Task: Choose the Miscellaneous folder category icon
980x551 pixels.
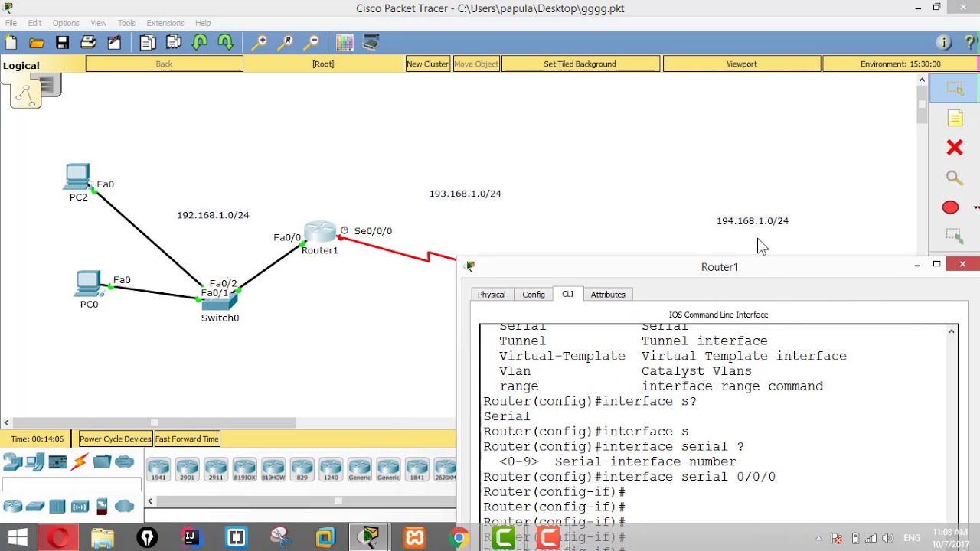Action: pyautogui.click(x=102, y=462)
